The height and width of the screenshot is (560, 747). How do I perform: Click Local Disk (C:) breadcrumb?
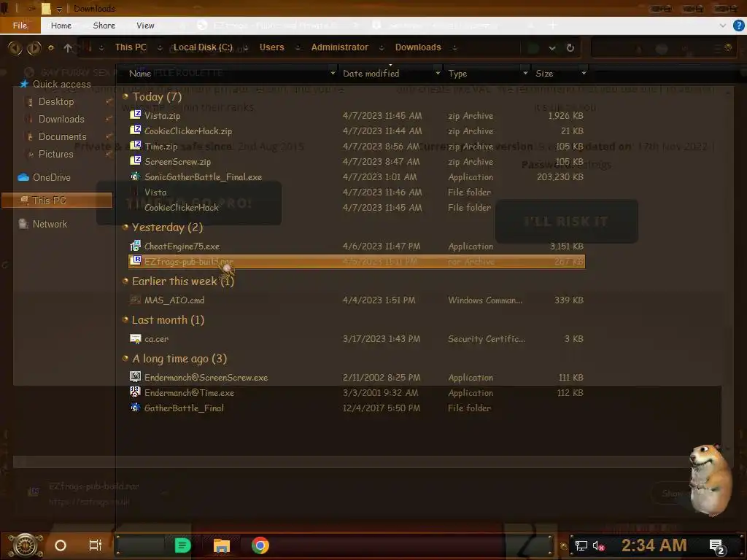203,47
